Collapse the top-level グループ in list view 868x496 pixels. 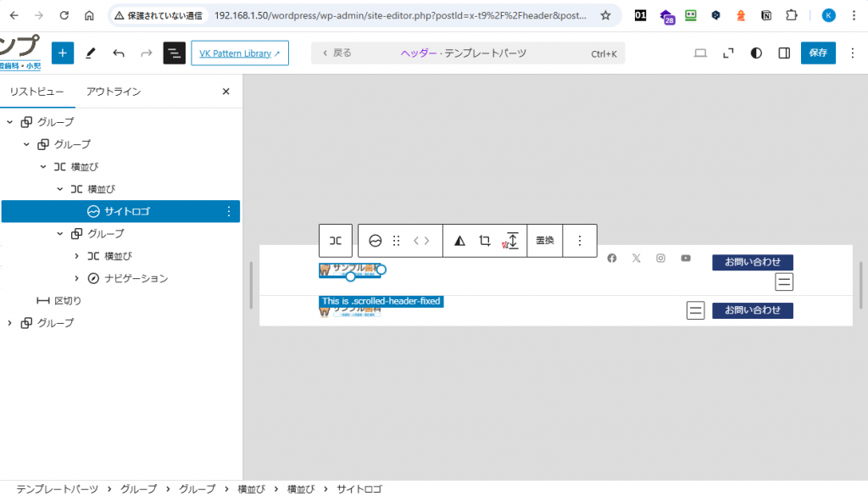[x=9, y=122]
